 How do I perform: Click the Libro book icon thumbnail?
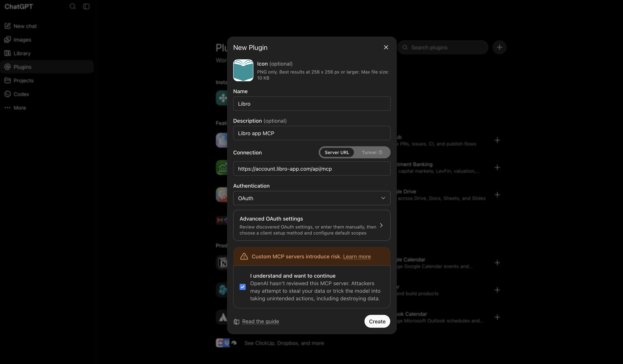[243, 70]
